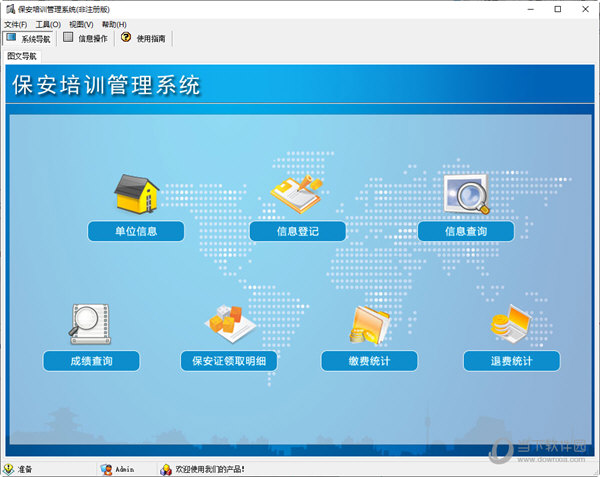Click the yellow house icon for 单位信息
The height and width of the screenshot is (477, 600).
click(x=136, y=194)
